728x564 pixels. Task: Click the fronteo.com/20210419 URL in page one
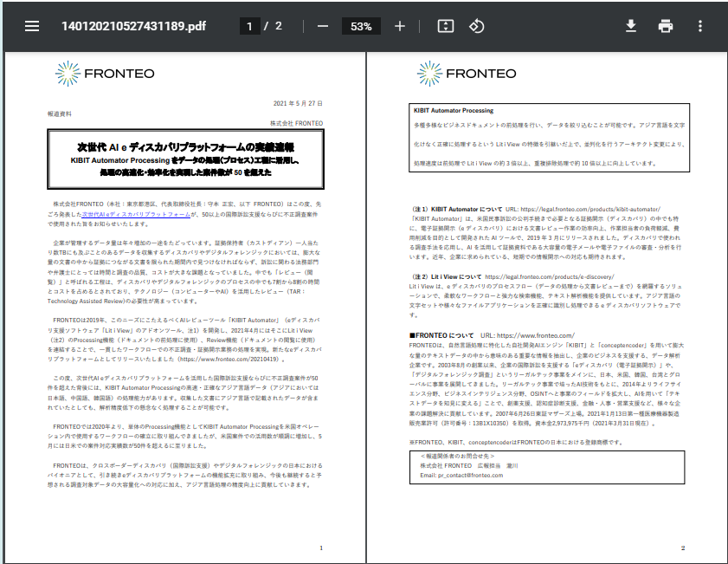coord(229,360)
